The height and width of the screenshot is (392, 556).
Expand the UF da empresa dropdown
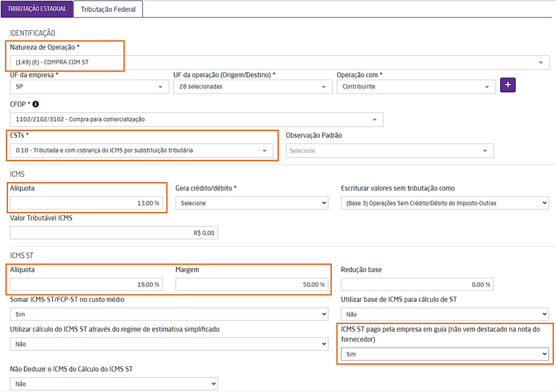[x=89, y=87]
